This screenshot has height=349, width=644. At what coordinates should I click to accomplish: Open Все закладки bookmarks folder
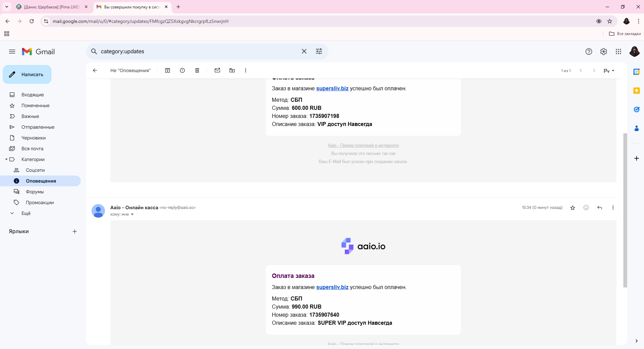pyautogui.click(x=625, y=34)
